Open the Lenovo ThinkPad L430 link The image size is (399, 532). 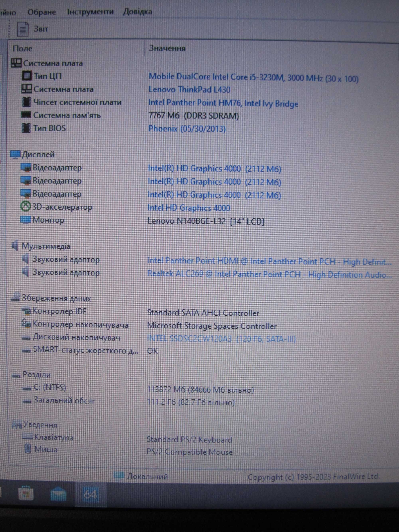189,90
